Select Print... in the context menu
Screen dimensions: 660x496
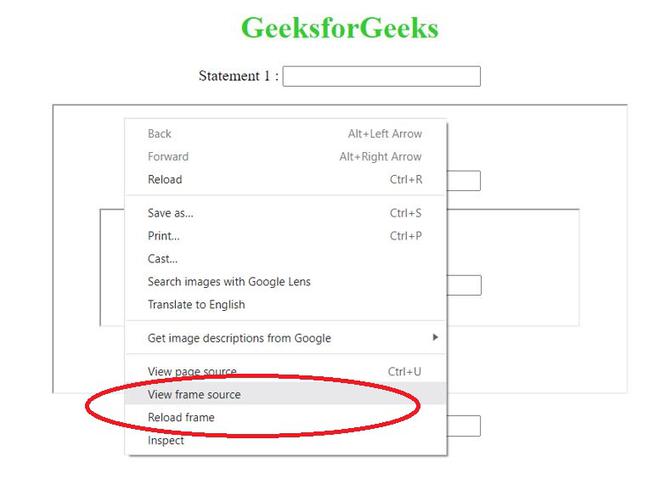pyautogui.click(x=164, y=236)
